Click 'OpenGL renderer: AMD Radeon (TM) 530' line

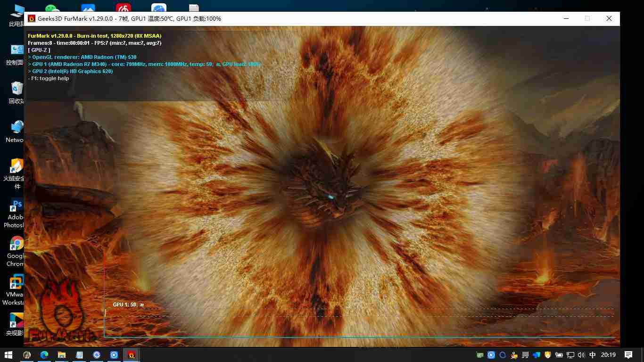point(82,57)
